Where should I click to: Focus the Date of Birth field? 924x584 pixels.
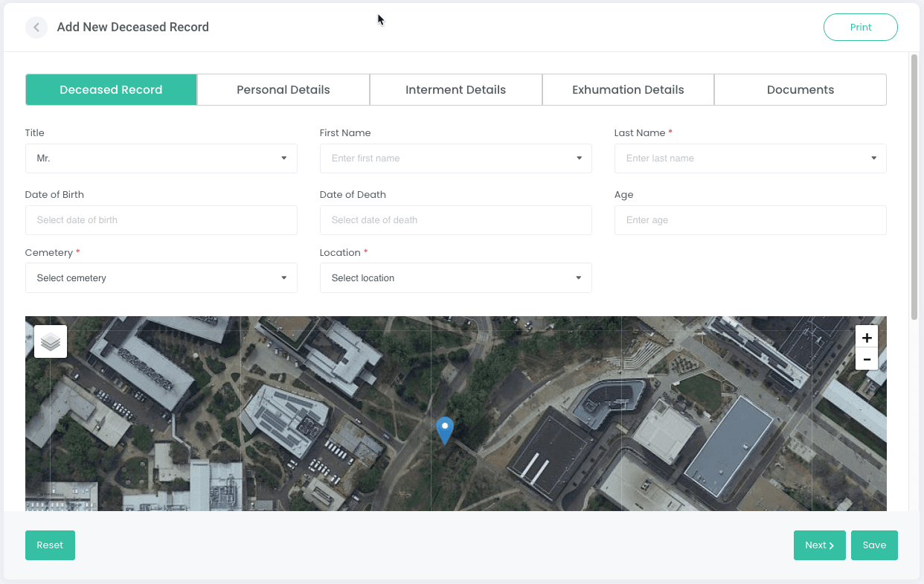(x=161, y=220)
